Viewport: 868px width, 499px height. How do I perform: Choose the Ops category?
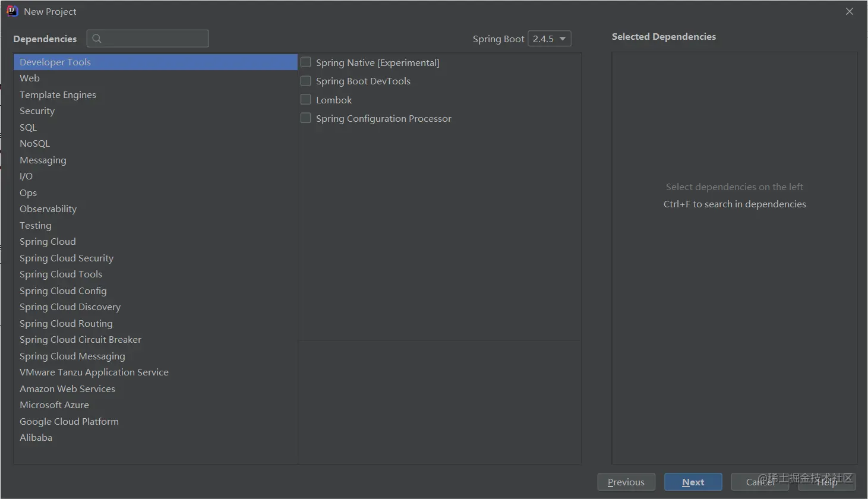tap(156, 192)
